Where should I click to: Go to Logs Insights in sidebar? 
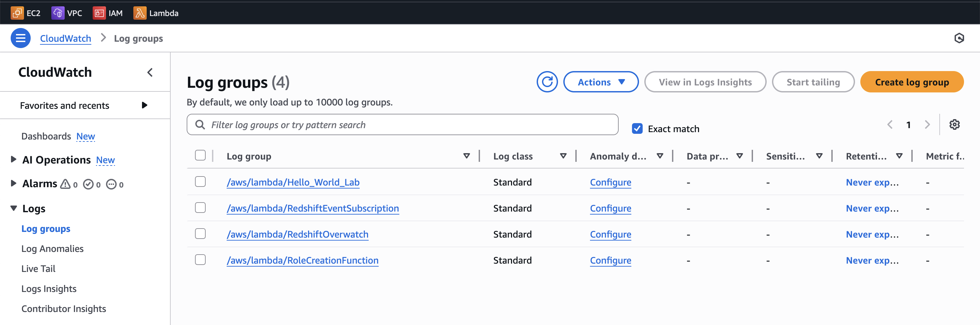point(49,288)
